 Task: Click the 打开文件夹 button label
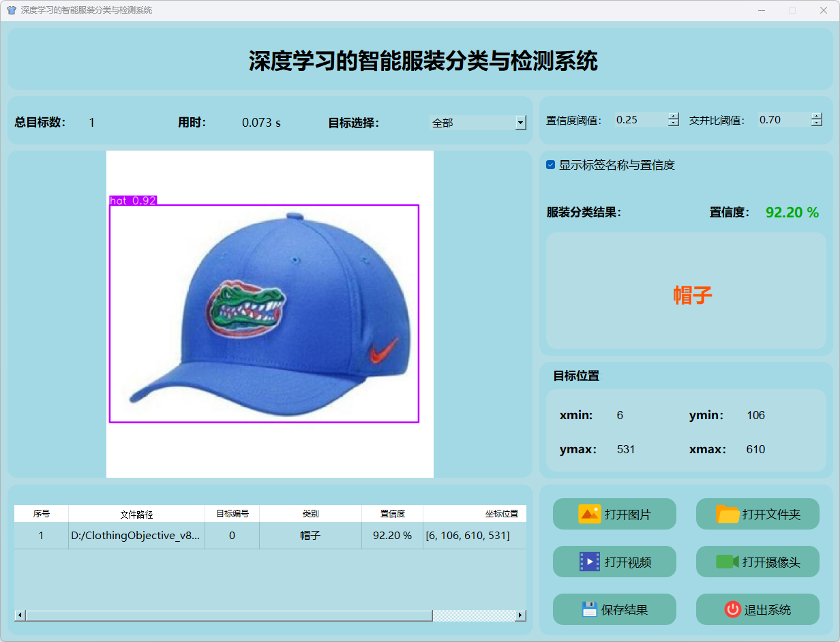coord(771,515)
